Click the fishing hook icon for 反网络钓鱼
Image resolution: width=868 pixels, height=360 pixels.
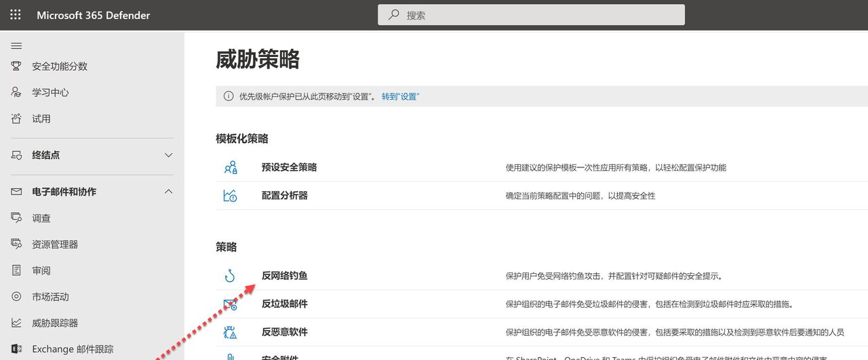pos(230,276)
